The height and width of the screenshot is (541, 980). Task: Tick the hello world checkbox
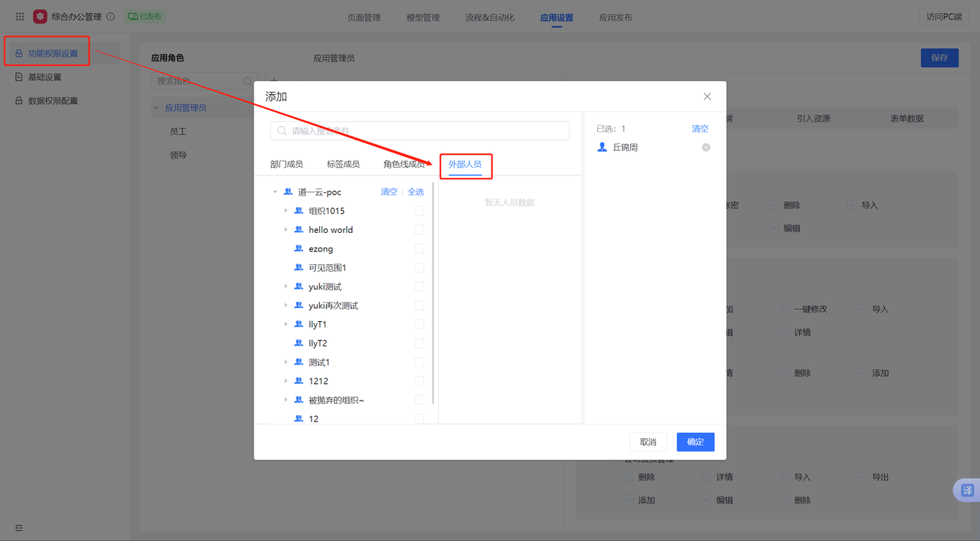(419, 230)
